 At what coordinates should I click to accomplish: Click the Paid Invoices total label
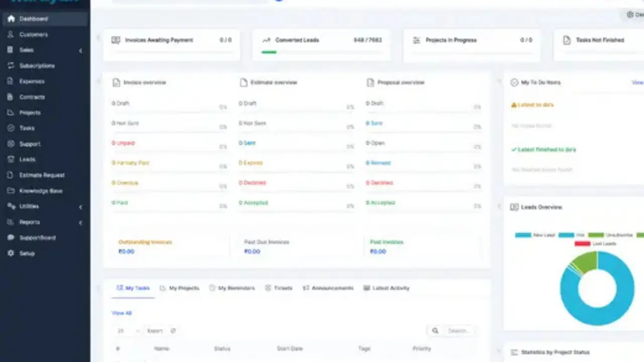coord(386,242)
